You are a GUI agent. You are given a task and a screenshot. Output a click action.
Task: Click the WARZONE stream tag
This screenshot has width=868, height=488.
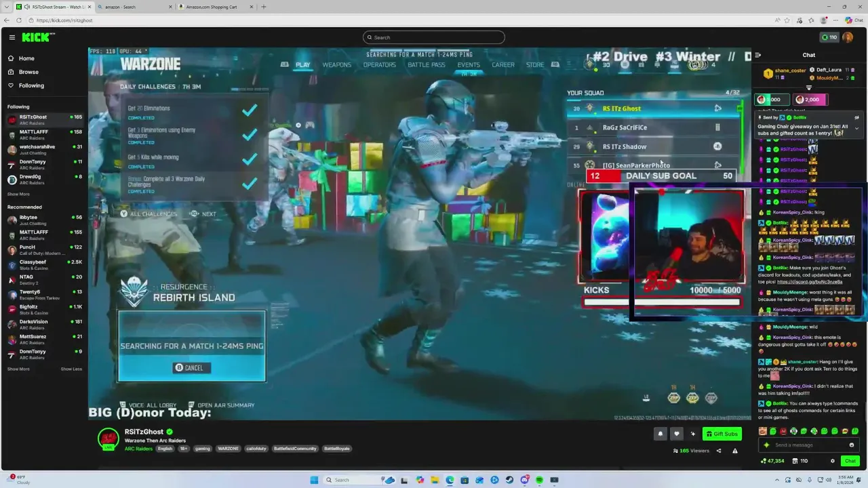228,449
